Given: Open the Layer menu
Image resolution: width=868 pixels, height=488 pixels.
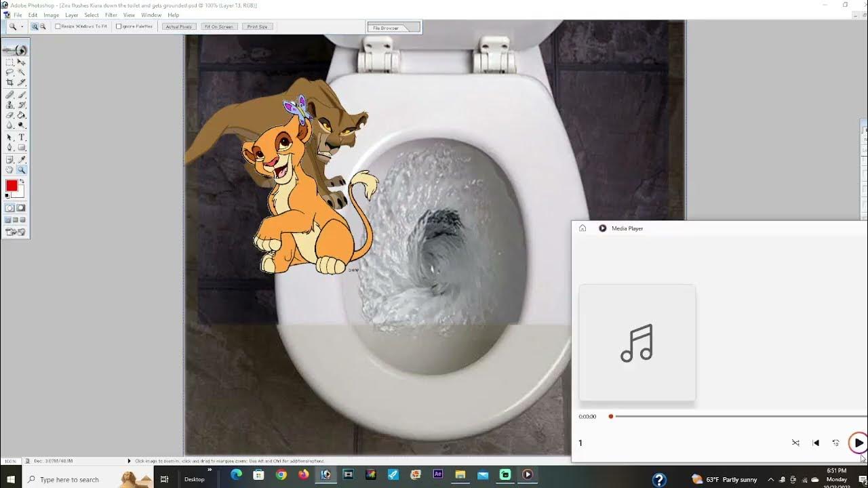Looking at the screenshot, I should 72,15.
